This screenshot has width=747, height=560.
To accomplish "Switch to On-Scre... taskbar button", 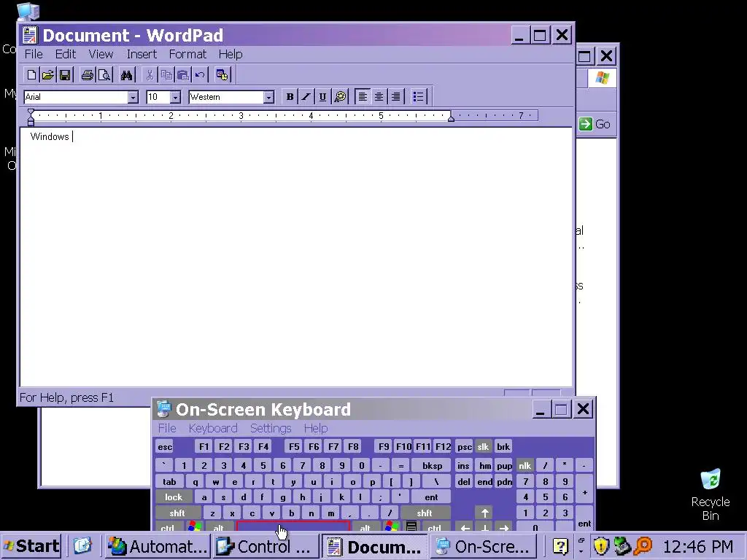I will 483,546.
